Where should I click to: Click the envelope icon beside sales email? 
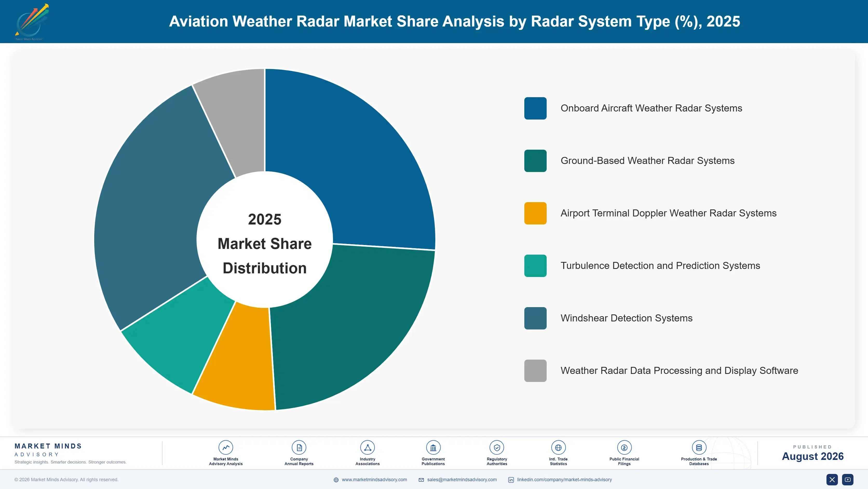tap(421, 480)
